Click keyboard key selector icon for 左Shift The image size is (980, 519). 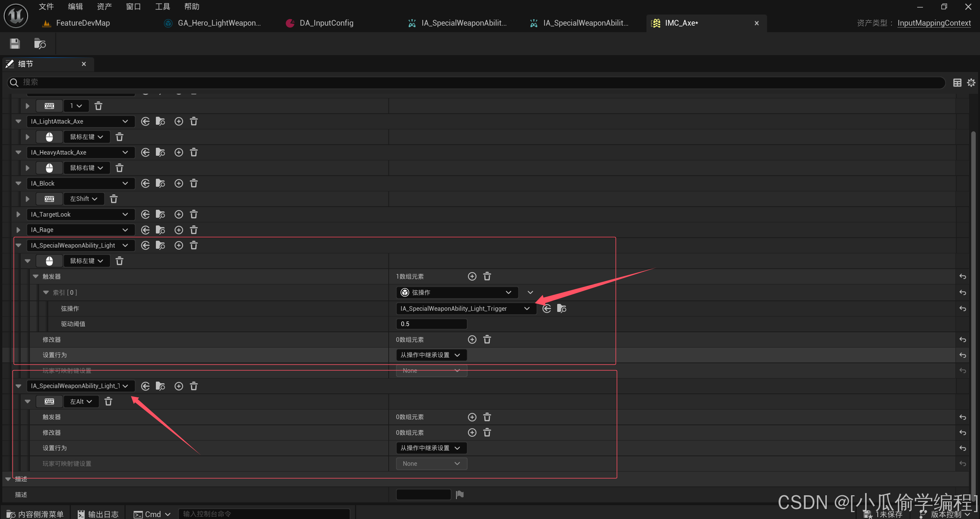coord(49,199)
